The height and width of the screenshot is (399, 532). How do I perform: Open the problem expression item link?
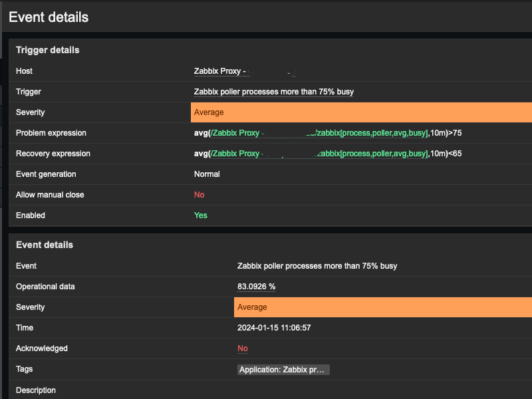click(319, 133)
